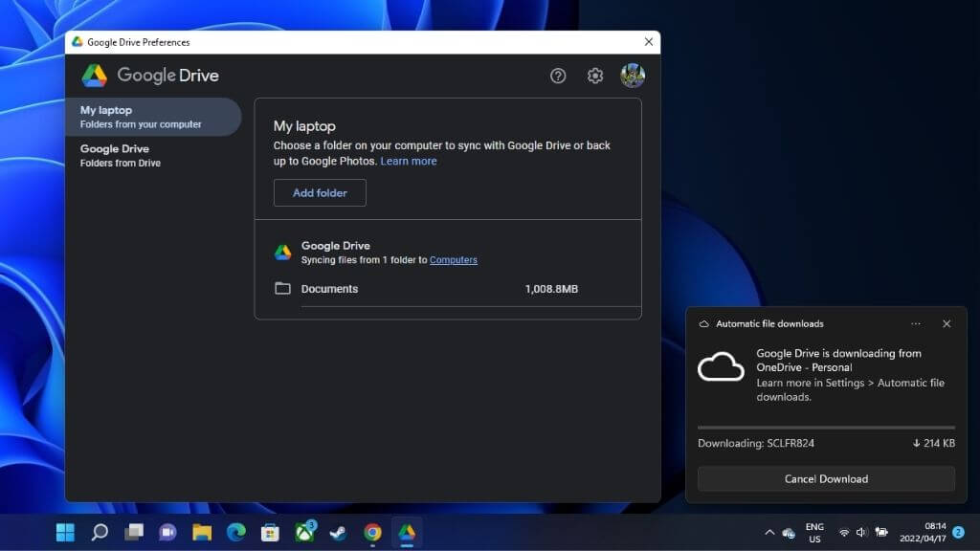980x551 pixels.
Task: Open Steam from the taskbar
Action: coord(339,532)
